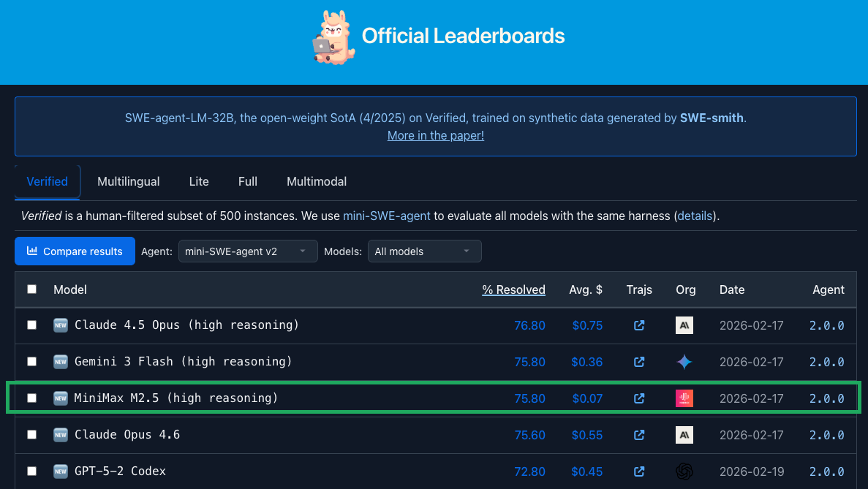Image resolution: width=868 pixels, height=489 pixels.
Task: Select the checkbox for Claude Opus 4.6 row
Action: pyautogui.click(x=31, y=434)
